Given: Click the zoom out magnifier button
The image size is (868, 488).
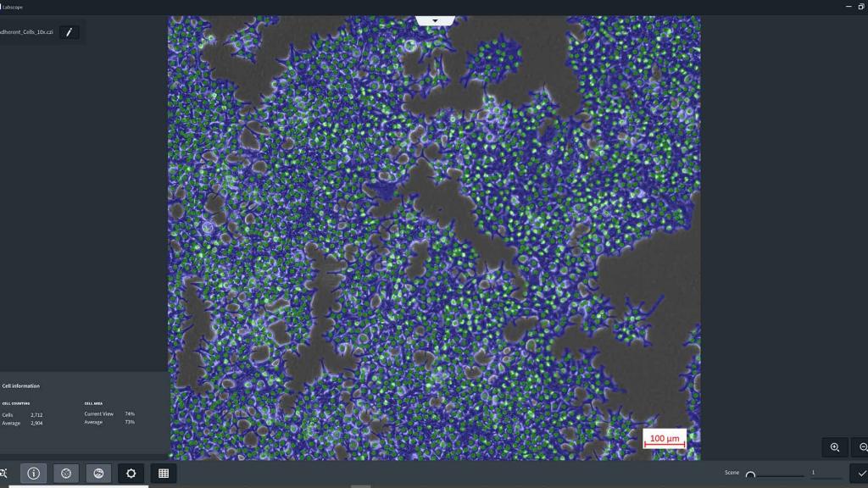Looking at the screenshot, I should tap(862, 447).
